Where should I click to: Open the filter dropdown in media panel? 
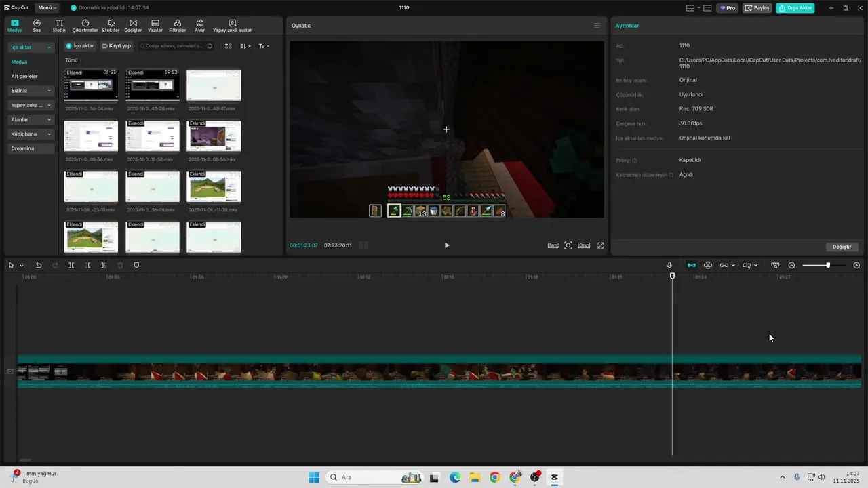[264, 46]
